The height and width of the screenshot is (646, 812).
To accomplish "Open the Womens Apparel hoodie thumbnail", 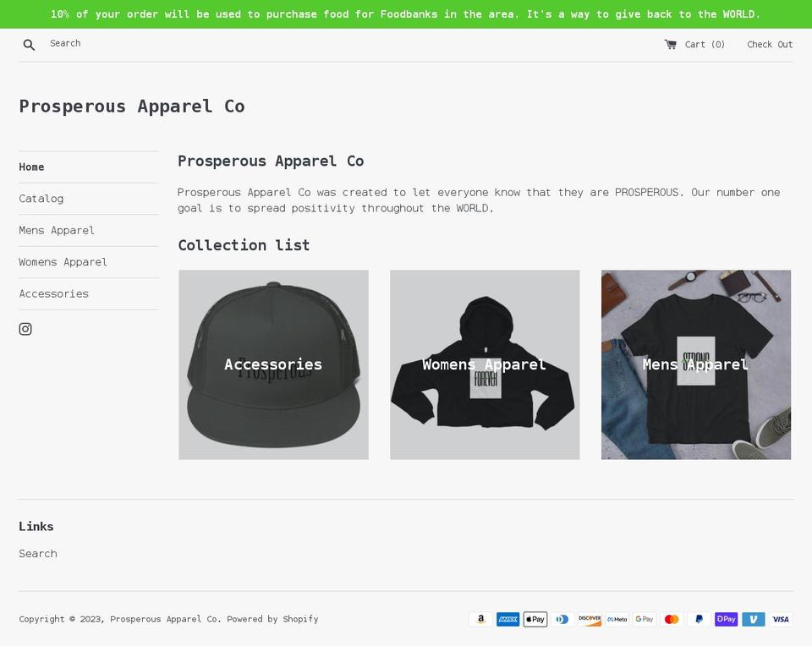I will (x=485, y=365).
